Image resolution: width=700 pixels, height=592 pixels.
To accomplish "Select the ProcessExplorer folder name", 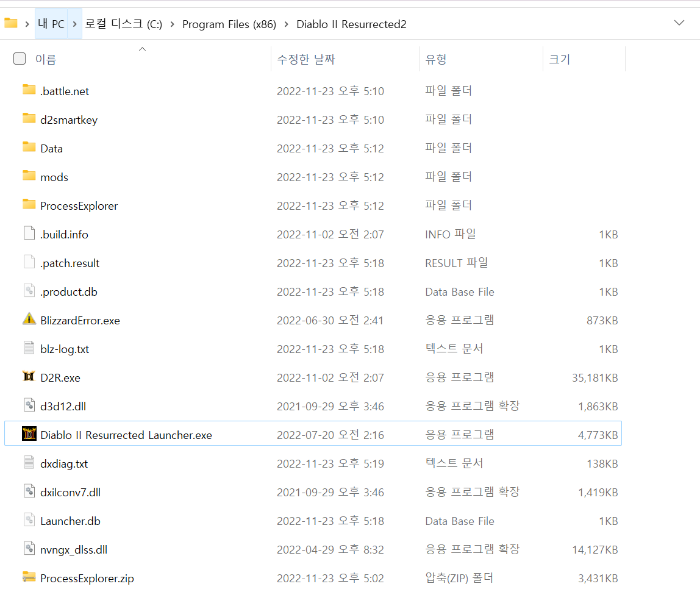I will point(79,206).
